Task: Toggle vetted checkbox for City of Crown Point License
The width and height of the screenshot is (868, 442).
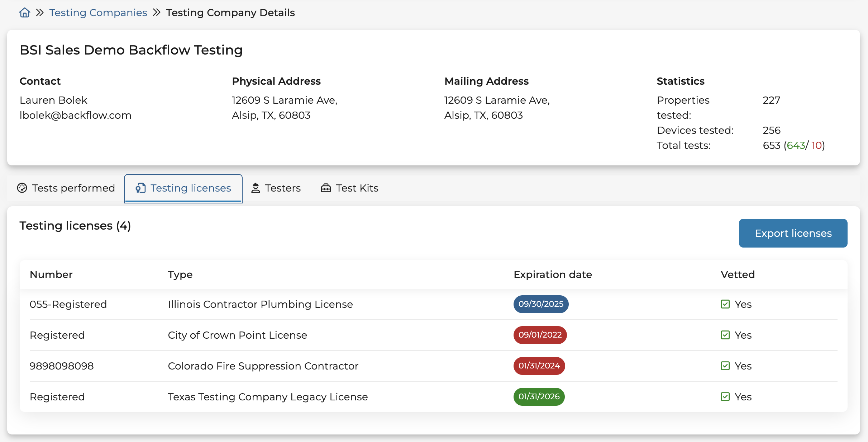Action: point(725,335)
